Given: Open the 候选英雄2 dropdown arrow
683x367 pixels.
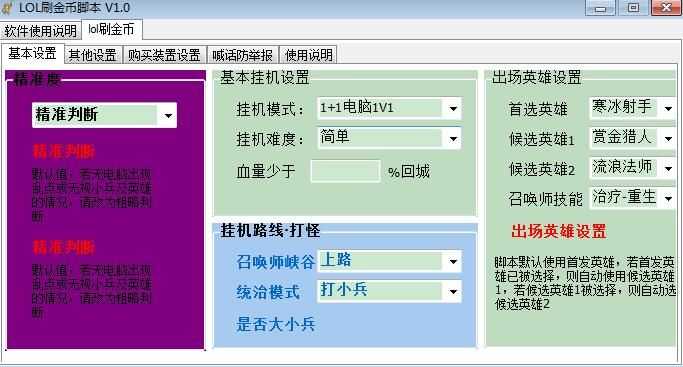Looking at the screenshot, I should [x=668, y=168].
